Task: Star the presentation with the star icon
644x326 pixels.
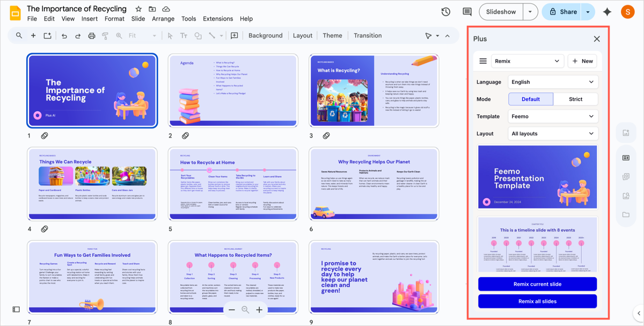Action: tap(138, 9)
